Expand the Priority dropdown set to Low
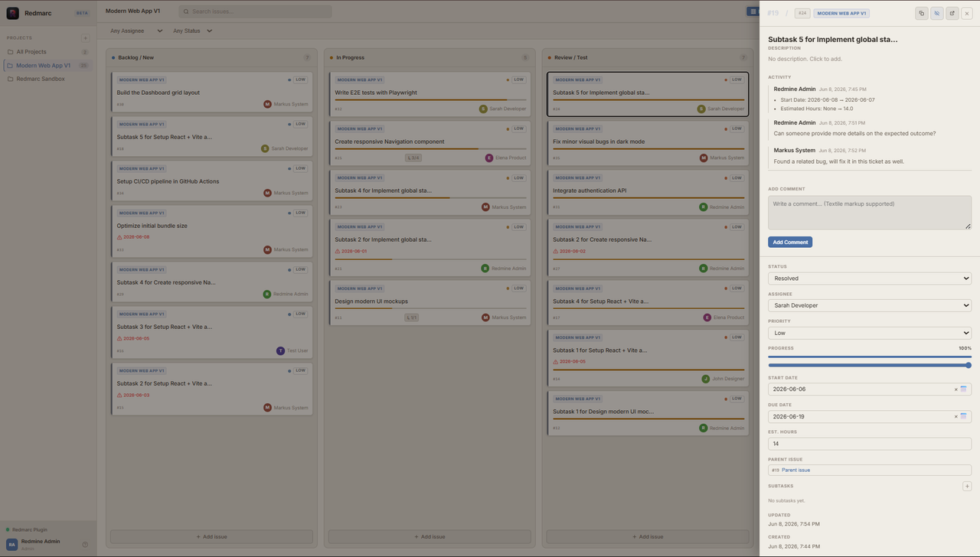Screen dimensions: 980x557 coord(870,333)
